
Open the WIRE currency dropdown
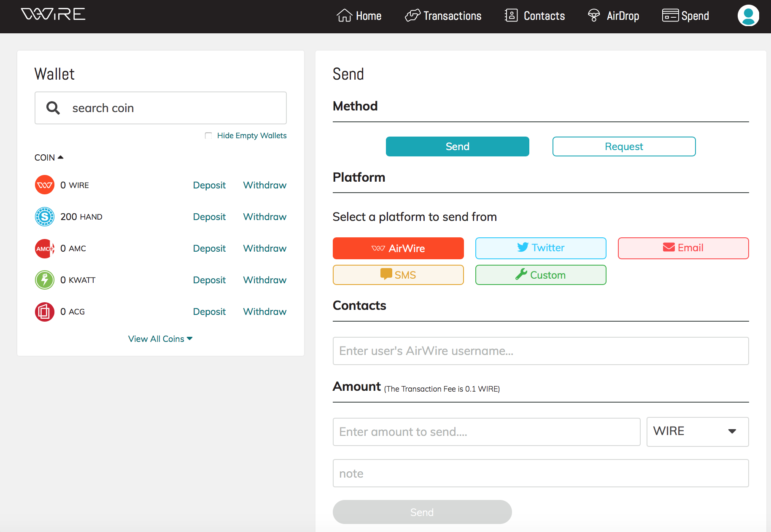698,432
